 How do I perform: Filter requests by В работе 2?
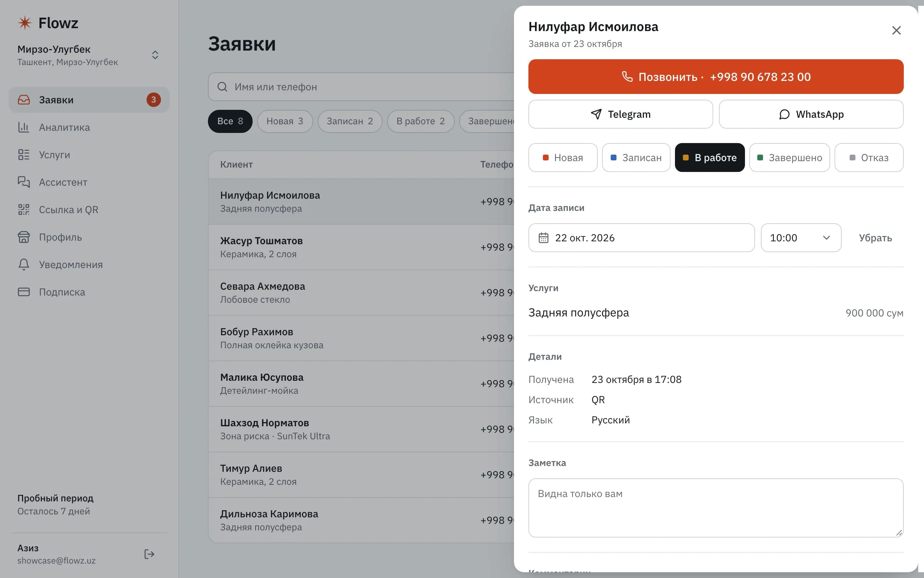click(x=421, y=121)
